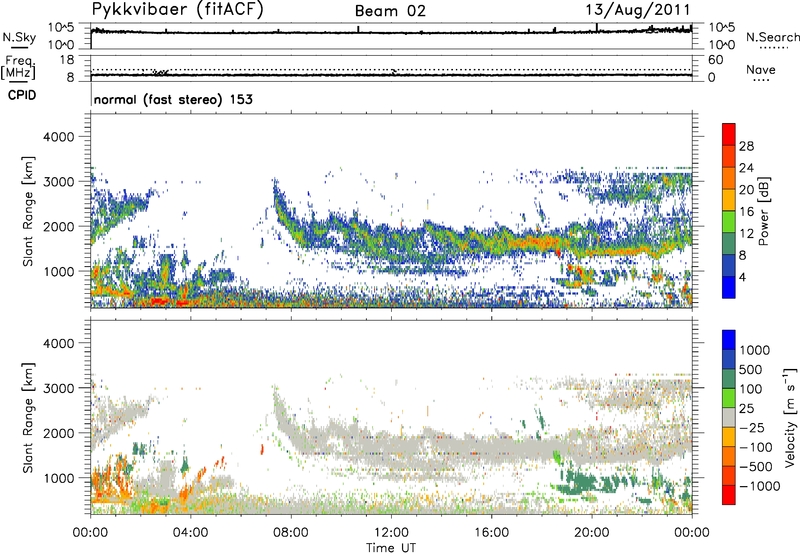Click the red top segment of Power colorbar

[x=729, y=135]
